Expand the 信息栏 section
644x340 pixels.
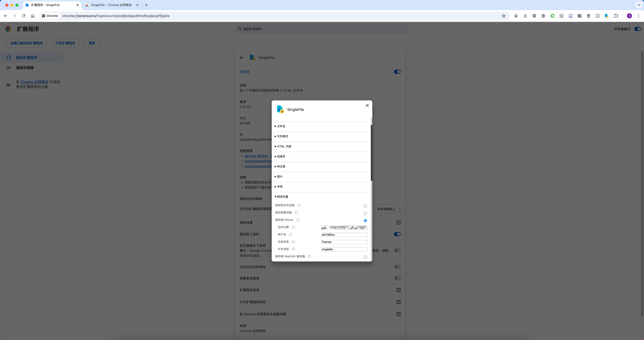click(280, 156)
